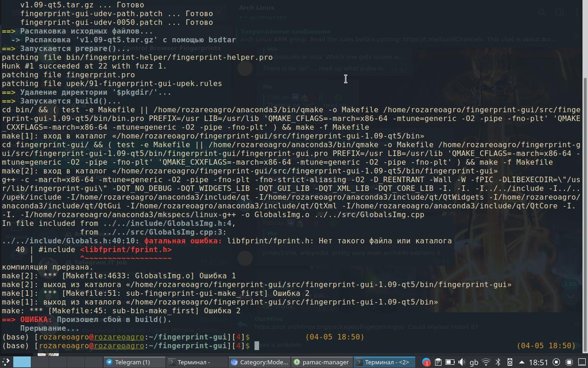Image resolution: width=588 pixels, height=368 pixels.
Task: Click '[Makefile:4633: GlobalsImg.o] Ошибка 1' line
Action: pos(119,276)
